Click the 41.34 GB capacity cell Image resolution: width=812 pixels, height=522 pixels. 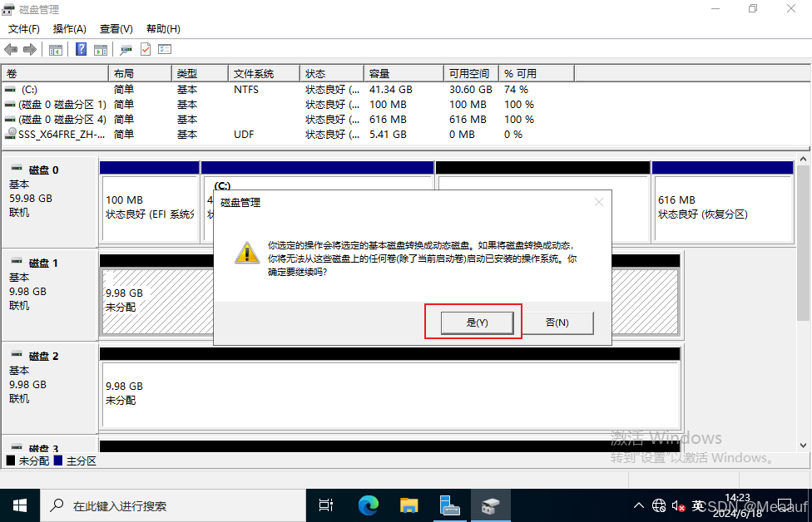coord(391,90)
